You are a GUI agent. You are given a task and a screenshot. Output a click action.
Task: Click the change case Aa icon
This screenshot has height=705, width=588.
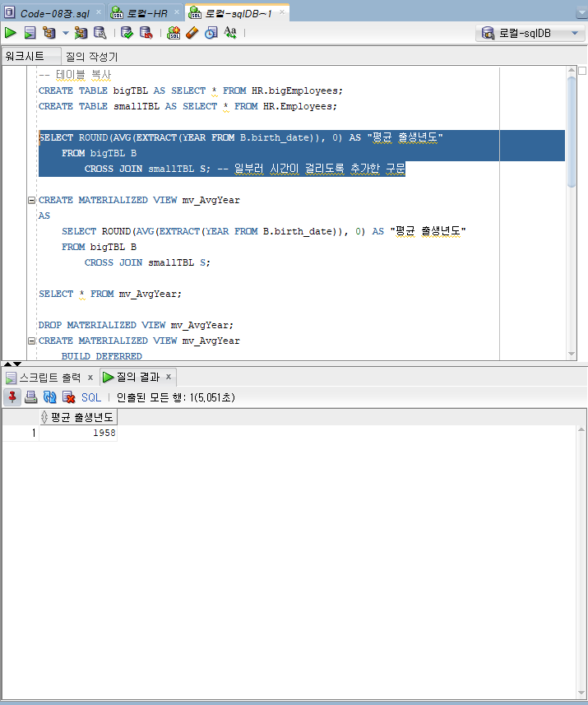[x=230, y=32]
